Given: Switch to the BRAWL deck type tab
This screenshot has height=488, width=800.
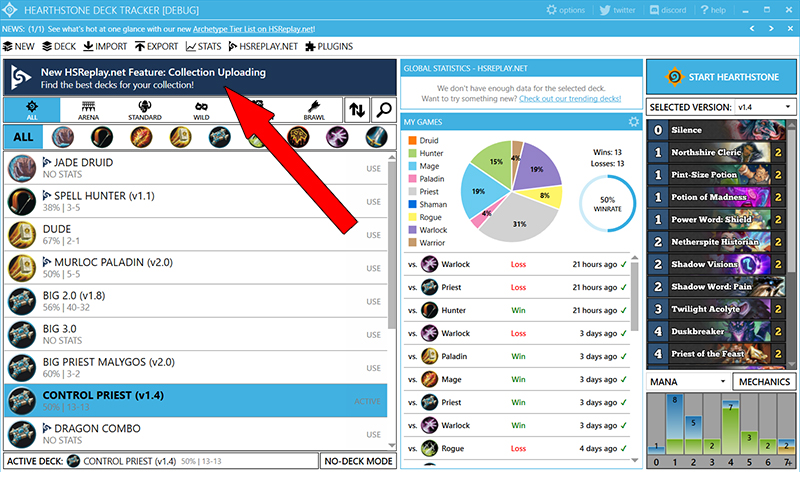Looking at the screenshot, I should click(x=314, y=110).
